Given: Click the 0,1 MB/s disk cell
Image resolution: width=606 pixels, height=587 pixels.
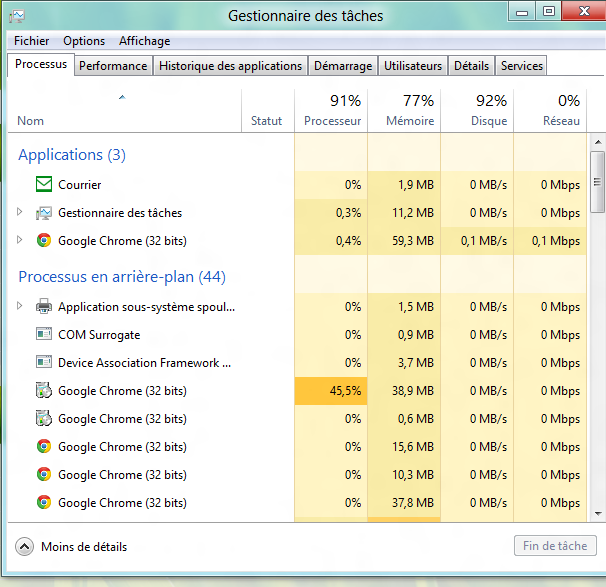Looking at the screenshot, I should click(477, 241).
